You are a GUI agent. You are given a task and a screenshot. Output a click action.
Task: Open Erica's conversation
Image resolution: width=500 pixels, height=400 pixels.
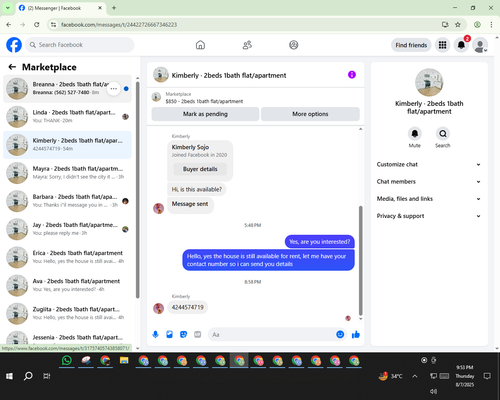point(67,257)
